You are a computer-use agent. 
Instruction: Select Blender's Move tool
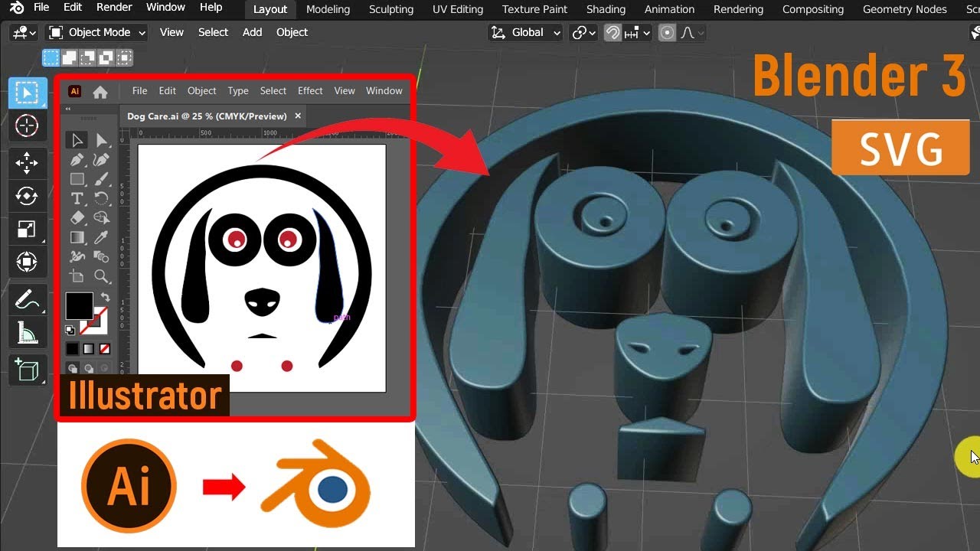27,162
